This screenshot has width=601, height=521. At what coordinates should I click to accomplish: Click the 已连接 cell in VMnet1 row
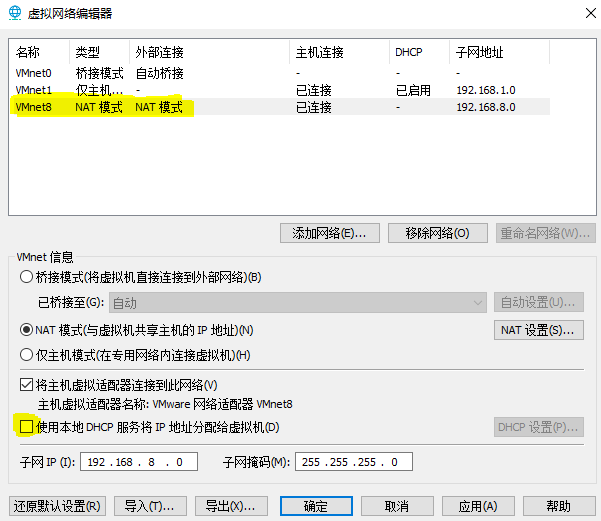pyautogui.click(x=314, y=90)
